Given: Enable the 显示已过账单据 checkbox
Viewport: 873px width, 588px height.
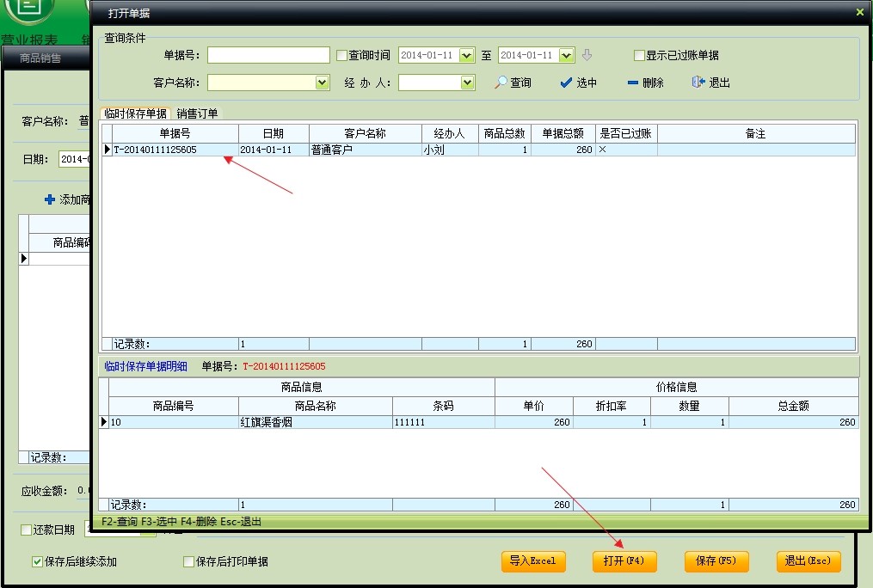Looking at the screenshot, I should [639, 55].
